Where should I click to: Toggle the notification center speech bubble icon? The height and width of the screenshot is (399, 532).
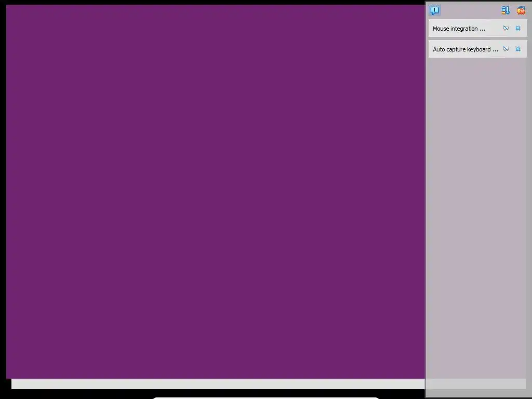pos(434,10)
